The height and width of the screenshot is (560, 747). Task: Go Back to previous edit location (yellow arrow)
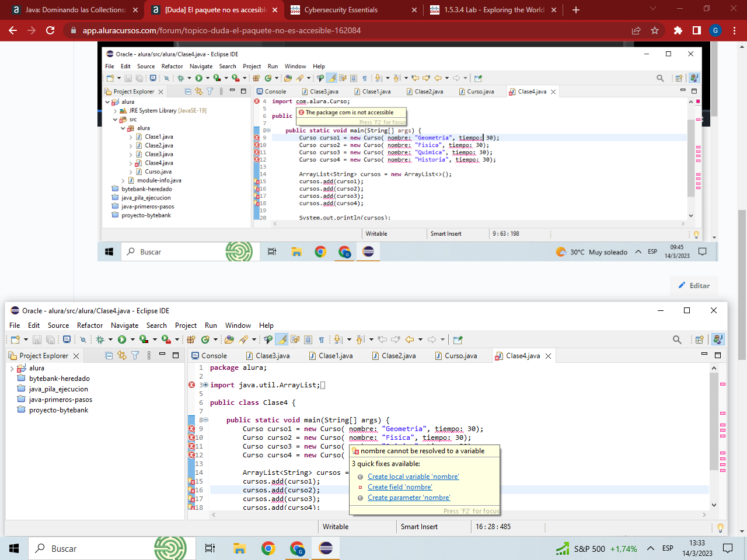click(410, 339)
